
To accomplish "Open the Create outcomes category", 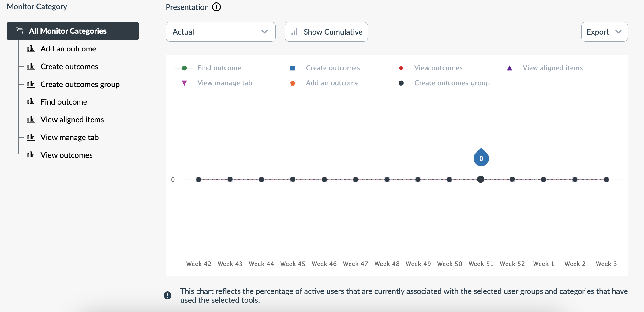I will [x=69, y=67].
